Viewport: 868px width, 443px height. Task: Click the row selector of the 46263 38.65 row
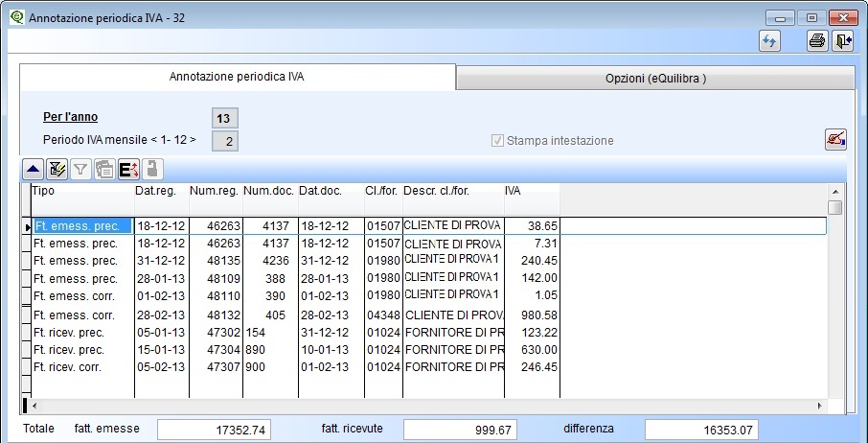click(27, 226)
